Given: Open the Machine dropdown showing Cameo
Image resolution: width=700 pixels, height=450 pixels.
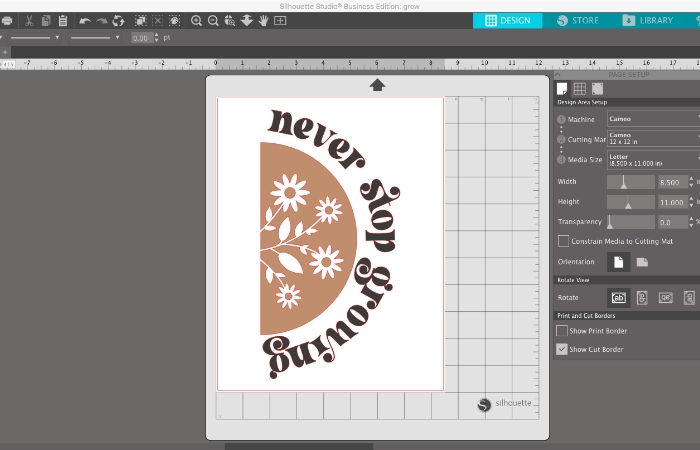Looking at the screenshot, I should [x=652, y=119].
